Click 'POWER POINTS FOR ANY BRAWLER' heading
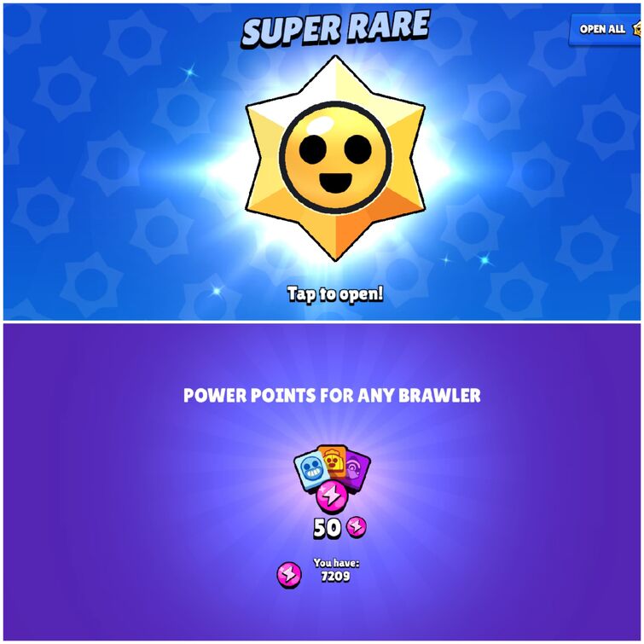Image resolution: width=644 pixels, height=644 pixels. coord(332,396)
